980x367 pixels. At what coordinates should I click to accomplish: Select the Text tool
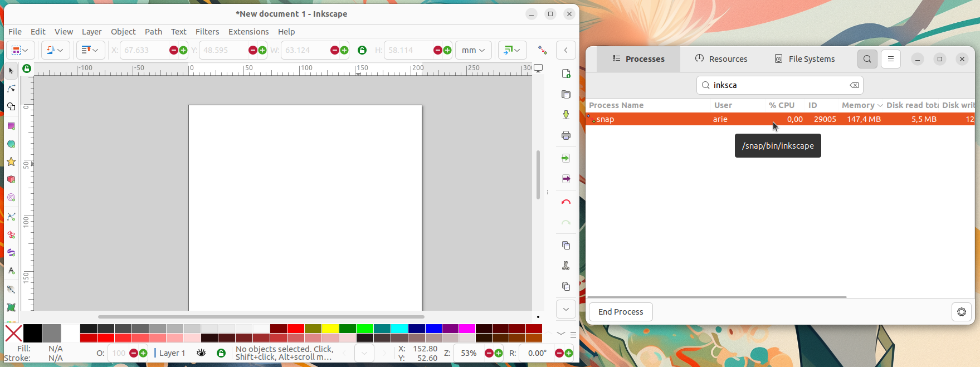[11, 271]
